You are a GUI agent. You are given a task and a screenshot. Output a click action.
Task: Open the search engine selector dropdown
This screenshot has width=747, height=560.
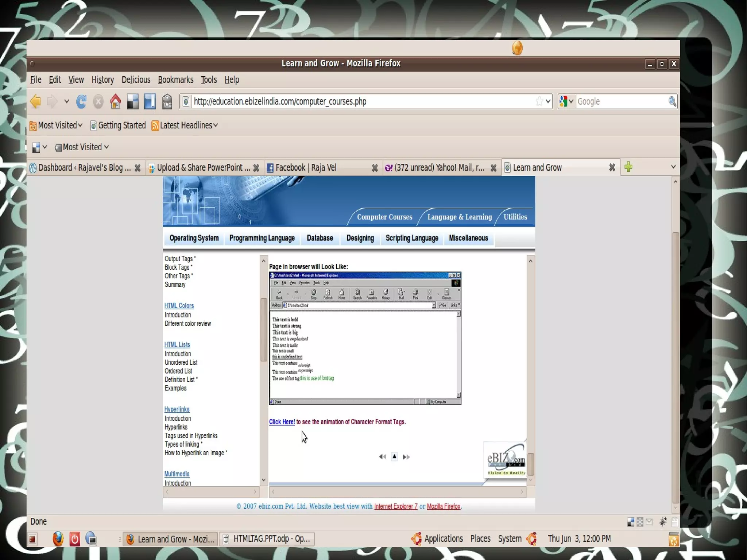pos(566,101)
